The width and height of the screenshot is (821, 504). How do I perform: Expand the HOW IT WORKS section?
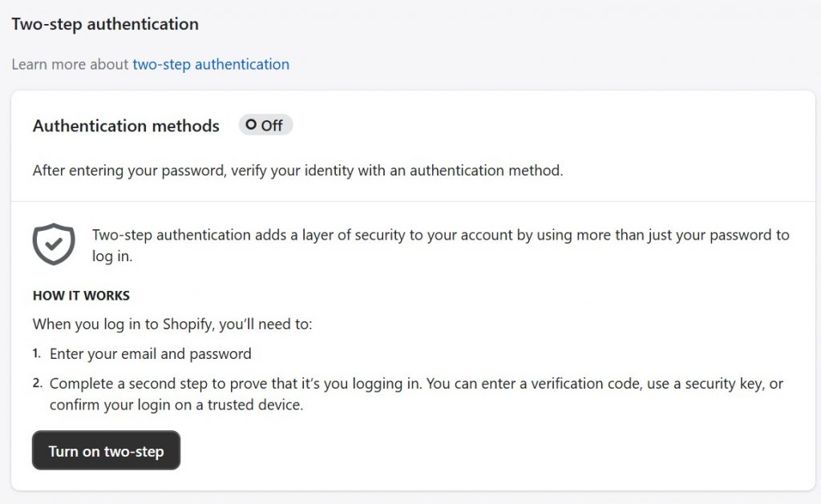point(81,295)
